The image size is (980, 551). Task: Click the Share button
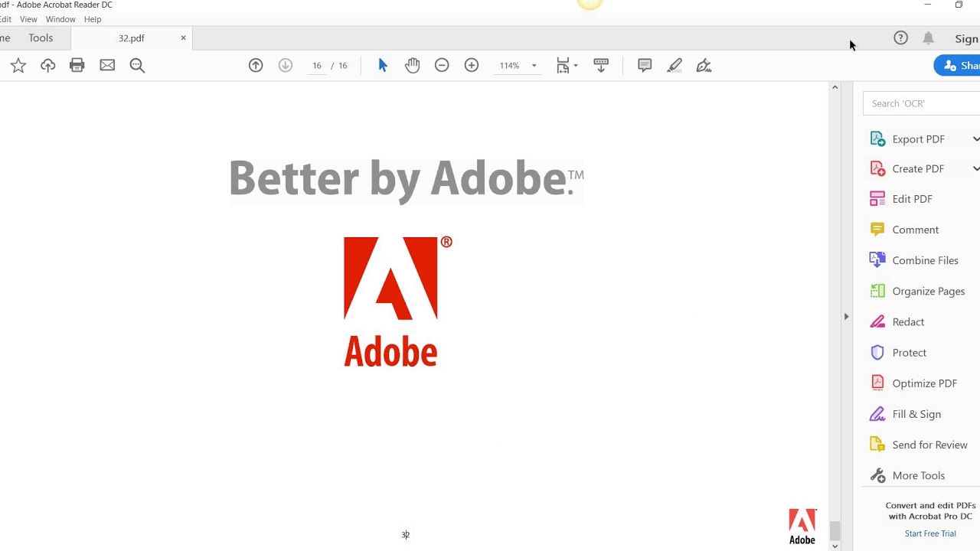[959, 66]
